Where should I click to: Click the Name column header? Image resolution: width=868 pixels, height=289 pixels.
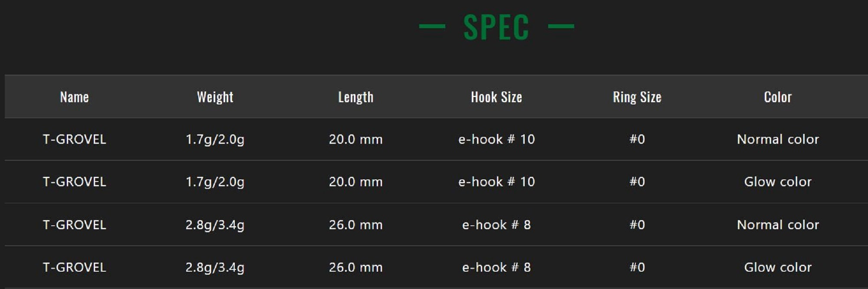pyautogui.click(x=74, y=97)
